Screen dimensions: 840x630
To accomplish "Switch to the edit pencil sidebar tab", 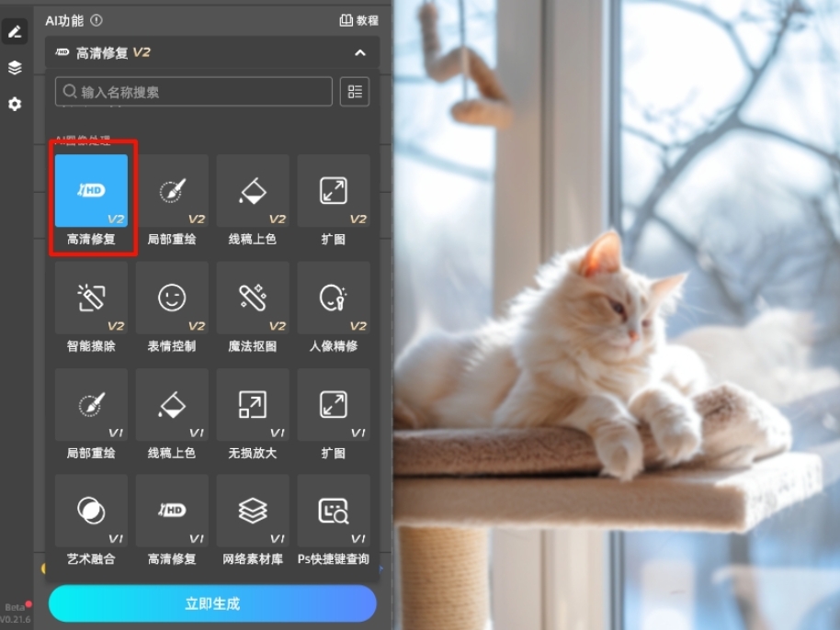I will pyautogui.click(x=15, y=32).
